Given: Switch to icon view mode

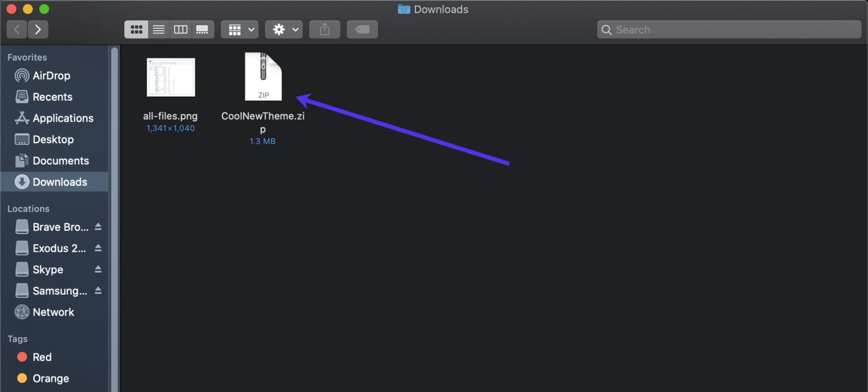Looking at the screenshot, I should pyautogui.click(x=136, y=30).
